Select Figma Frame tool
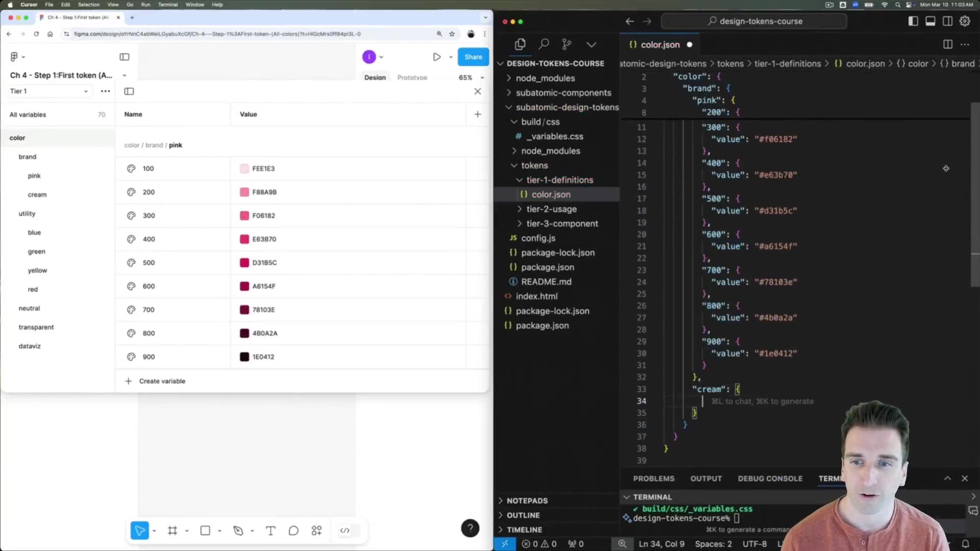 (173, 531)
